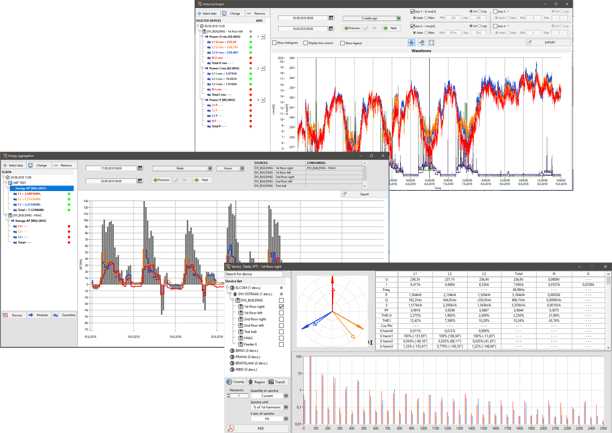Click Change in Energy aggregation window

(38, 166)
